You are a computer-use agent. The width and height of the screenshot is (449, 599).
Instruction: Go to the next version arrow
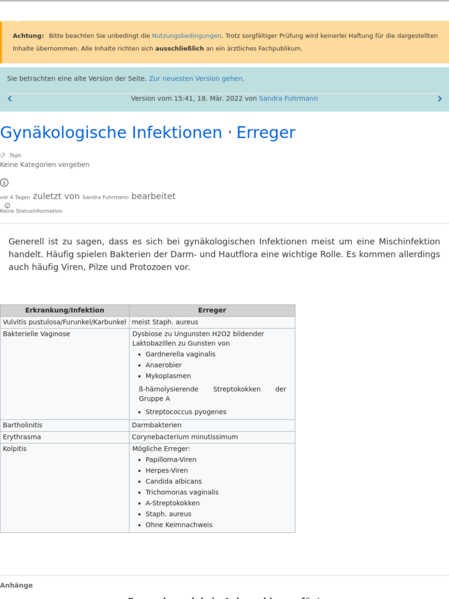(439, 99)
